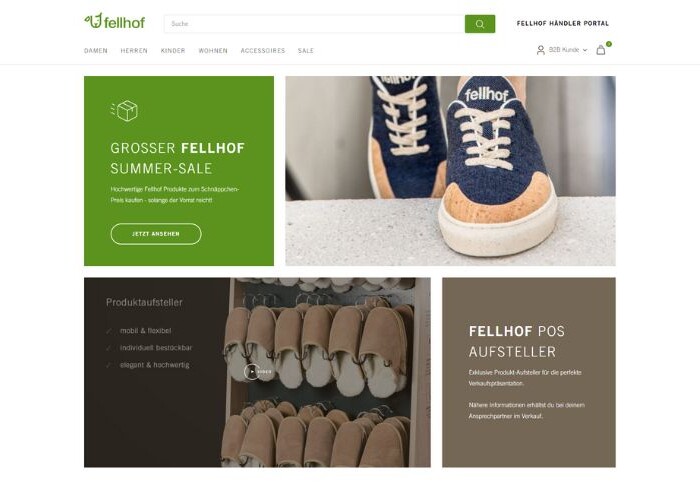The height and width of the screenshot is (500, 700).
Task: Open the Herren menu category
Action: (x=134, y=51)
